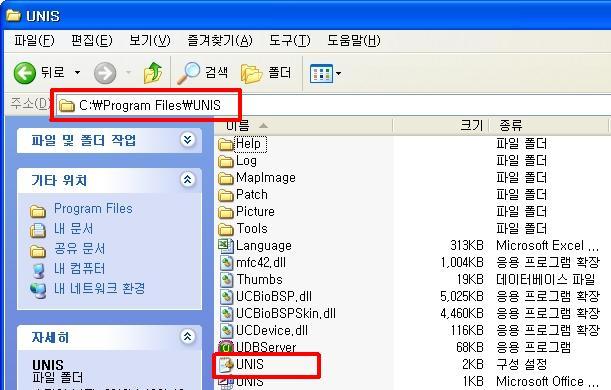Screen dimensions: 611x390
Task: Sort by the 종류 column header
Action: coord(549,125)
